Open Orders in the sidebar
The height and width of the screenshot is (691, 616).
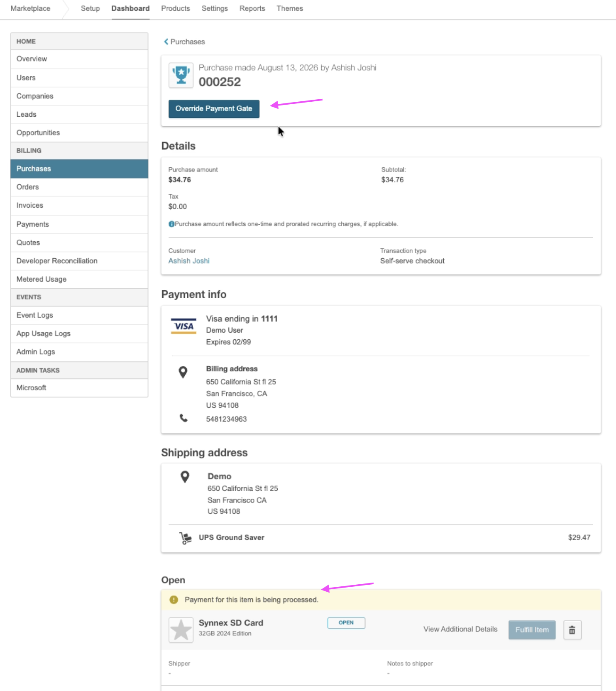[x=79, y=187]
